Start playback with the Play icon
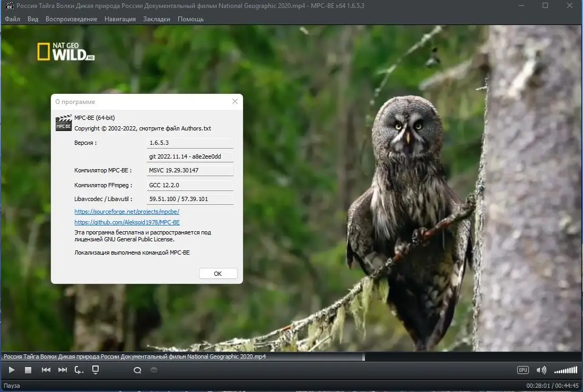Image resolution: width=583 pixels, height=392 pixels. coord(11,370)
